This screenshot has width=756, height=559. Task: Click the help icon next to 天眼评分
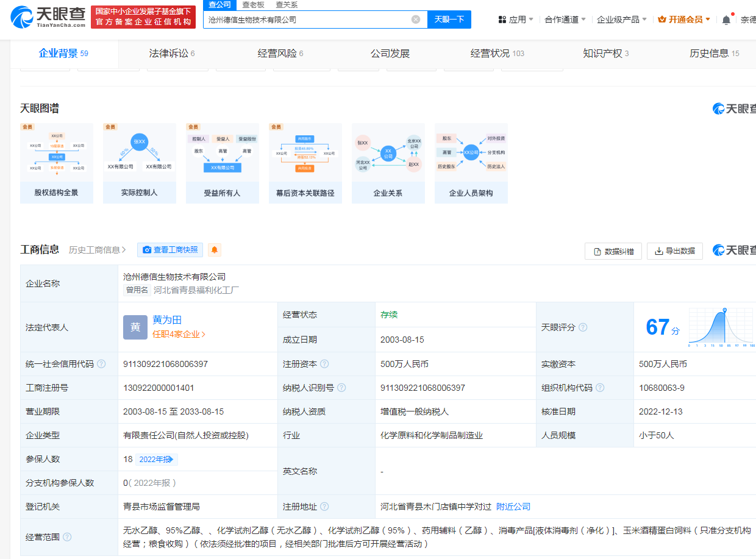(583, 327)
